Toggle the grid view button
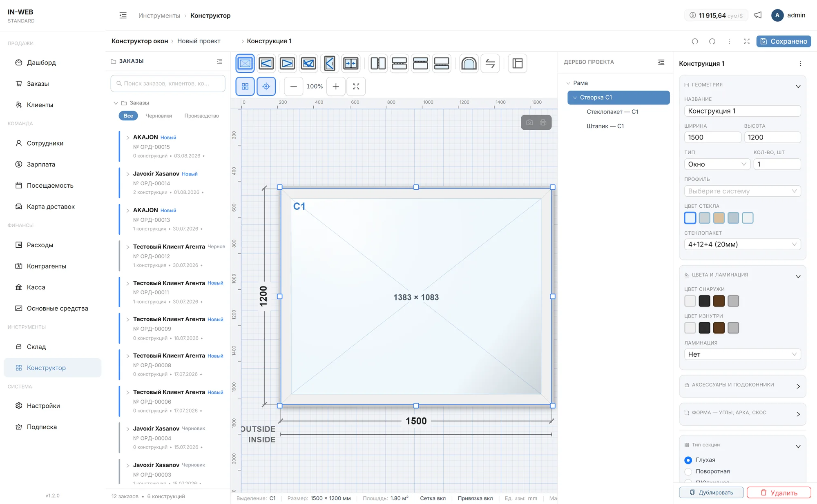Screen dimensions: 817x504 pyautogui.click(x=245, y=87)
